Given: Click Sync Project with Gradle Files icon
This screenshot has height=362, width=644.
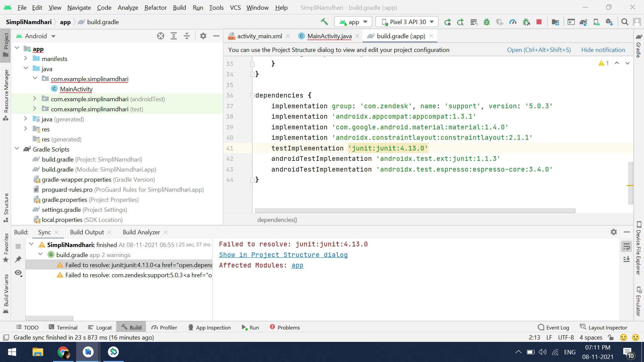Looking at the screenshot, I should (x=583, y=22).
